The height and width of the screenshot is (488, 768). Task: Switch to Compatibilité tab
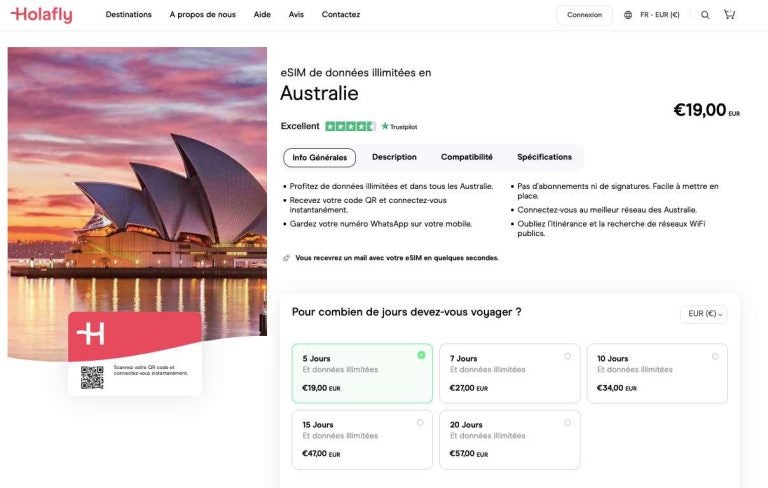(x=467, y=157)
